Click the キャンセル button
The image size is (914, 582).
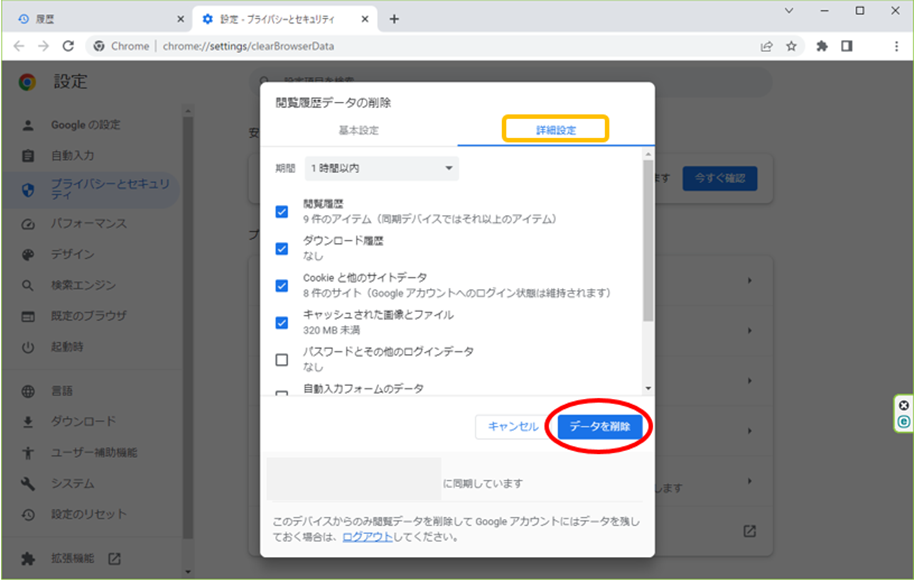pos(512,427)
